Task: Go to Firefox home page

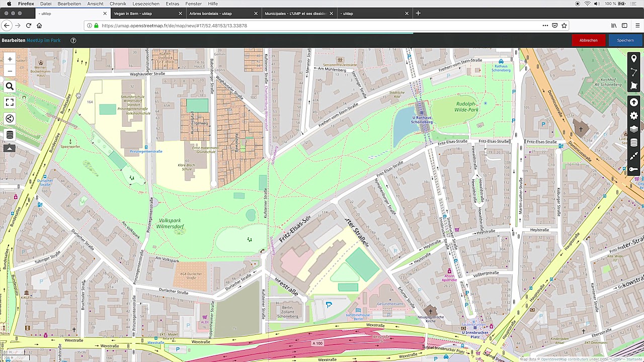Action: coord(39,26)
